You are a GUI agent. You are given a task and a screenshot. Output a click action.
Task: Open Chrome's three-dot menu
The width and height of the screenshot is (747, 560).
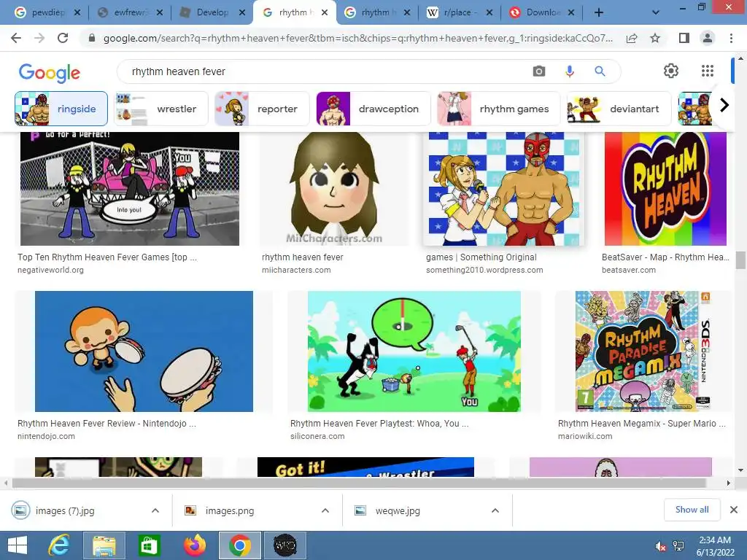click(731, 38)
